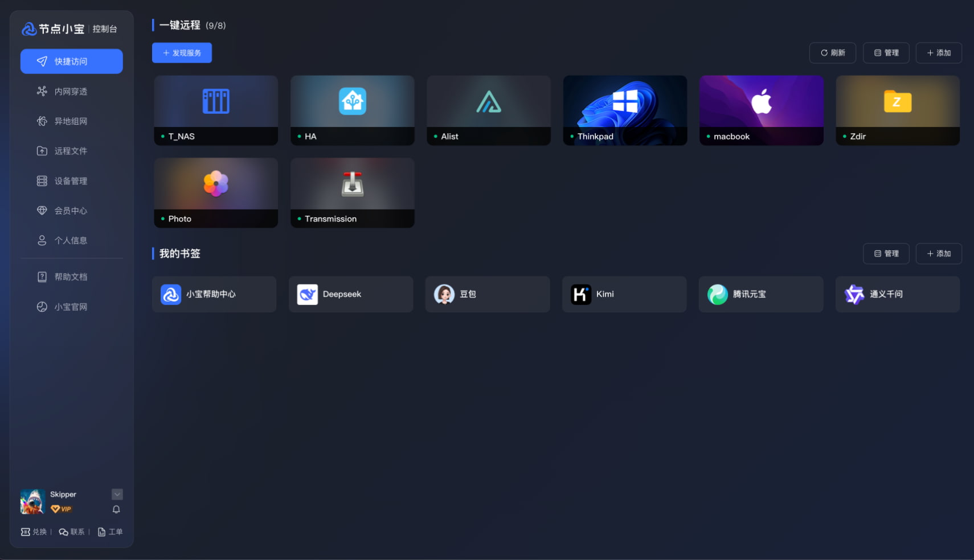Click 添加 in the 我的书签 section
The width and height of the screenshot is (974, 560).
[x=939, y=254]
